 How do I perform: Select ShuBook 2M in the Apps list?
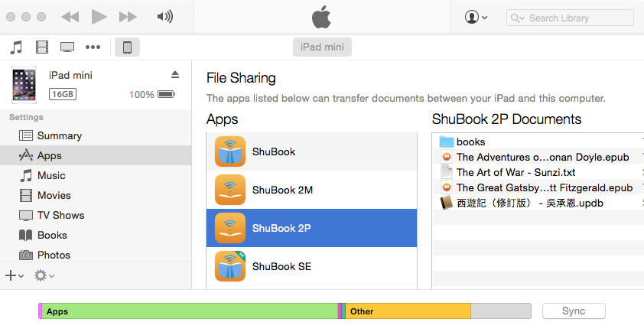click(311, 190)
